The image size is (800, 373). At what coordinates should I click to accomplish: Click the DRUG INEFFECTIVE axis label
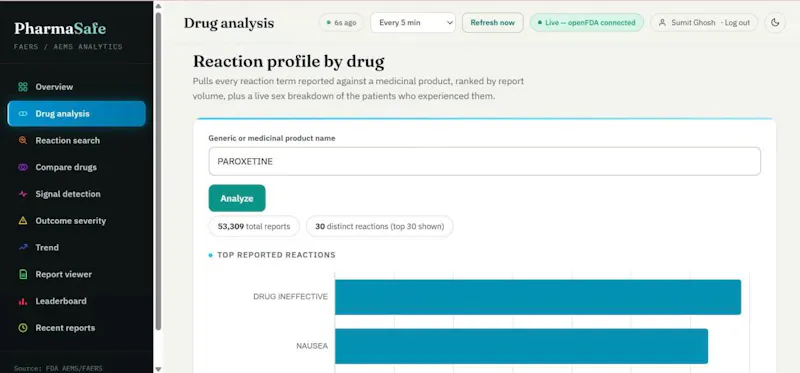tap(290, 296)
